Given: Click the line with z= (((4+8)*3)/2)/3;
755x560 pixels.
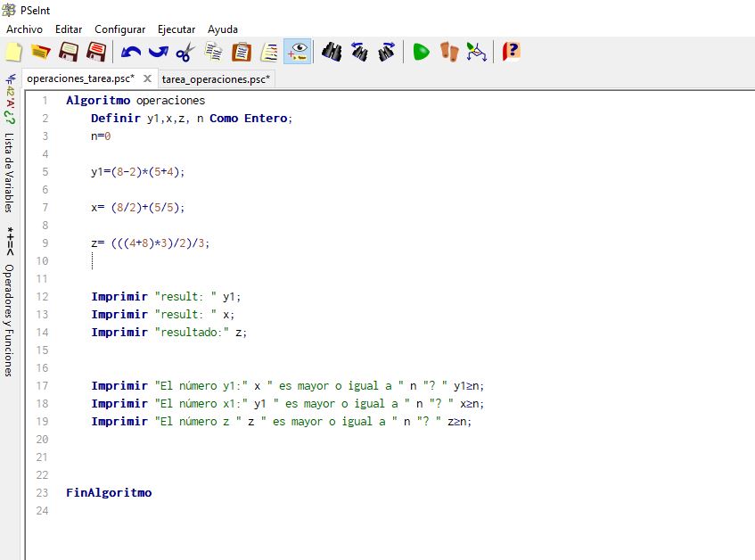Looking at the screenshot, I should click(x=151, y=243).
